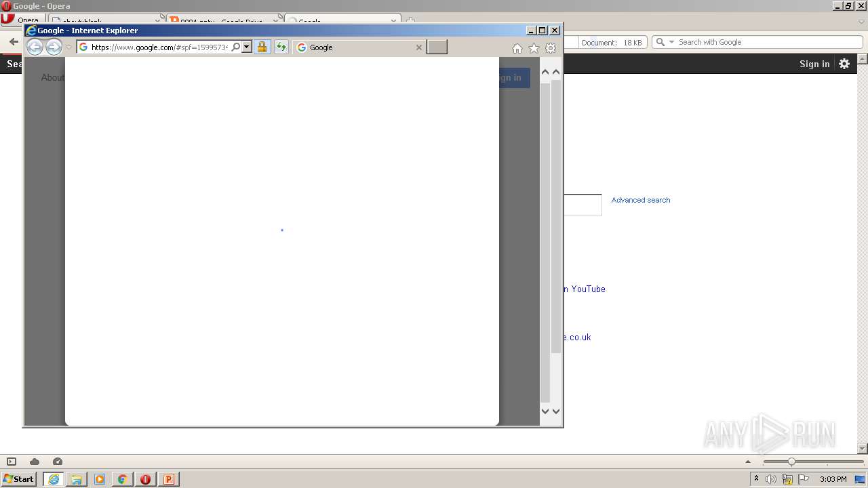868x488 pixels.
Task: Toggle the Opera panels button in the status bar
Action: tap(12, 462)
